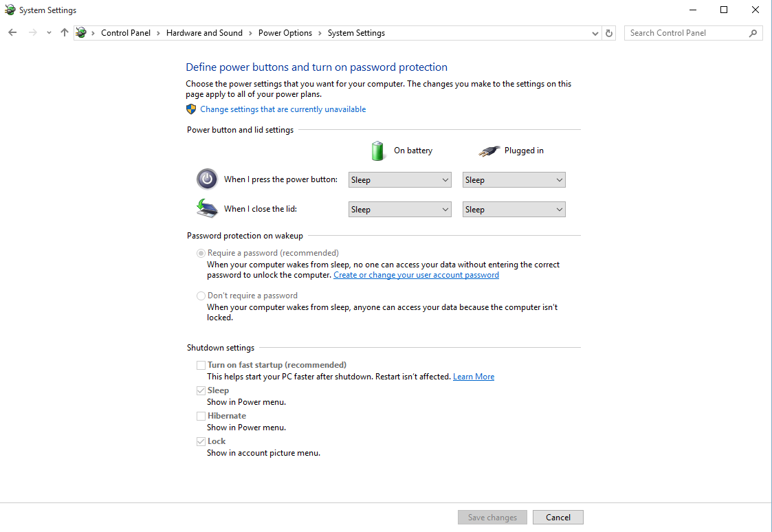The image size is (772, 532).
Task: Click 'Shutdown settings' section label
Action: point(221,347)
